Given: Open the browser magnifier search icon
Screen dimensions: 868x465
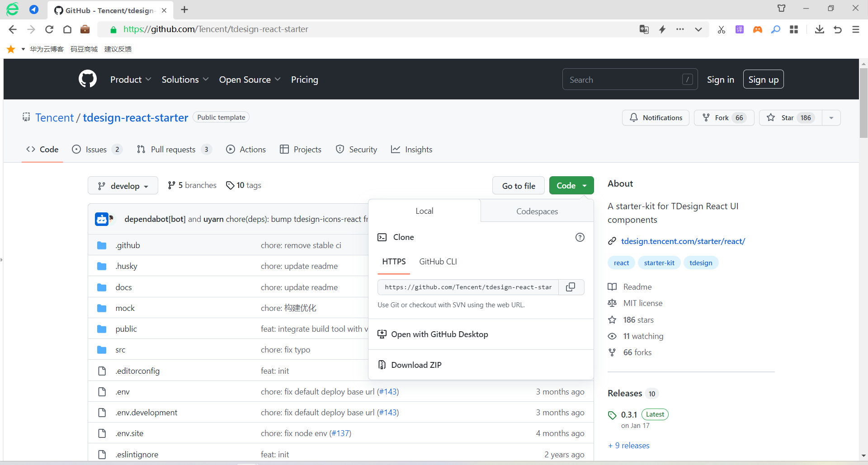Looking at the screenshot, I should 776,29.
